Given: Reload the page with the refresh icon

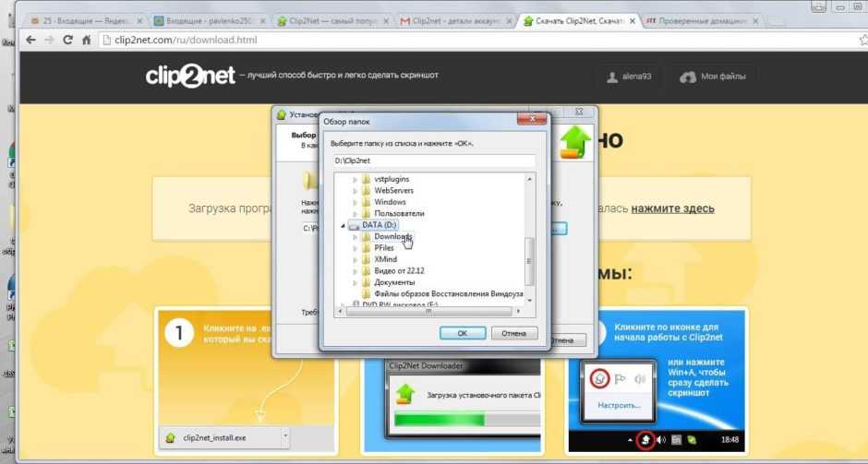Looking at the screenshot, I should point(67,40).
